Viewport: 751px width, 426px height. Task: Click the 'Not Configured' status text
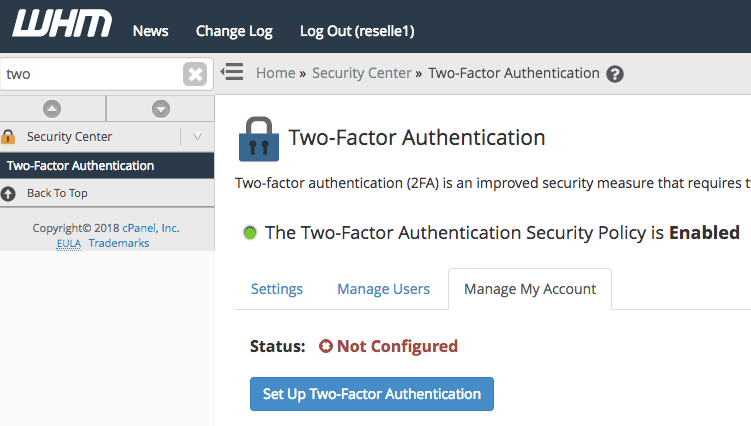398,346
